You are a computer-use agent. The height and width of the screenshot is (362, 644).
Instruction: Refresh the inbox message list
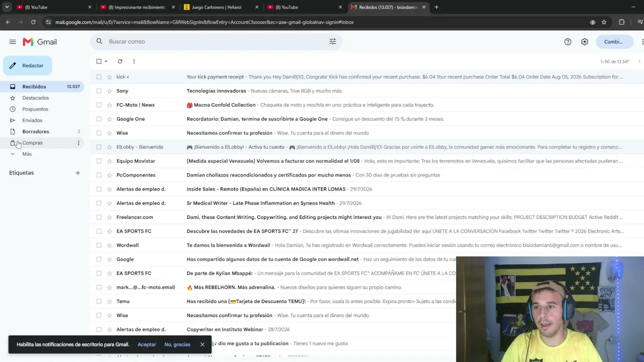click(x=120, y=61)
